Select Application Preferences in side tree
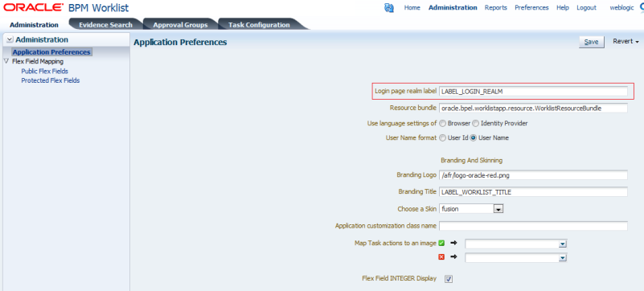Image resolution: width=644 pixels, height=291 pixels. (51, 52)
